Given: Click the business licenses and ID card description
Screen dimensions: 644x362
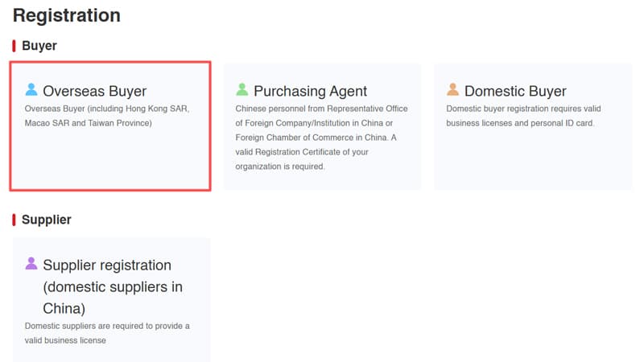Looking at the screenshot, I should coord(524,116).
